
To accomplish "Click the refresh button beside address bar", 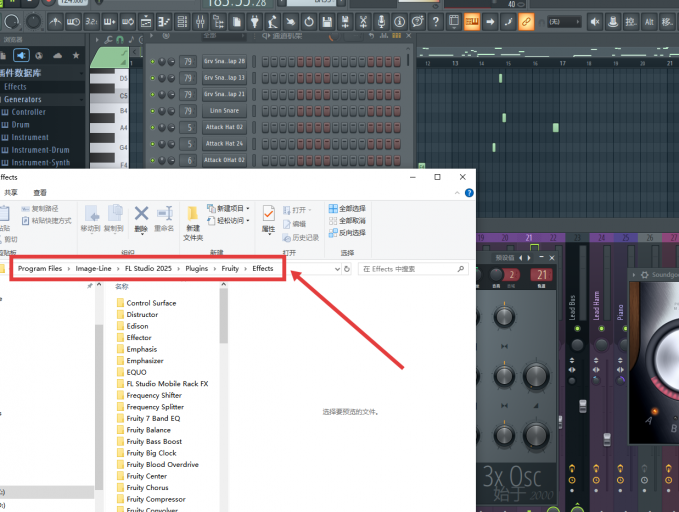I will pos(346,269).
